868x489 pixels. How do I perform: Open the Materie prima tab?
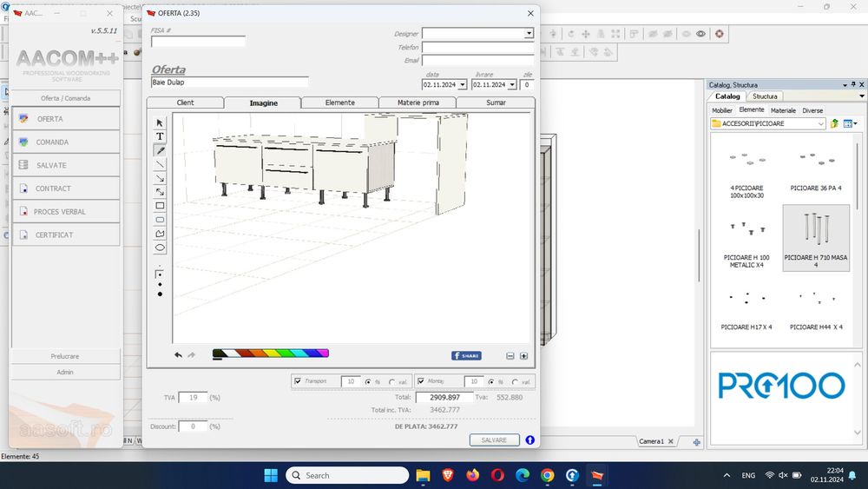(418, 102)
